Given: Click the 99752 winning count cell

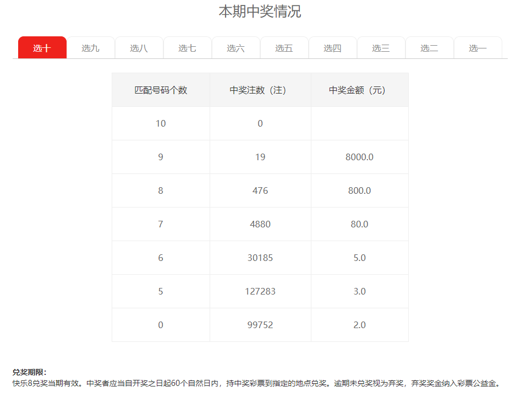Looking at the screenshot, I should 260,325.
